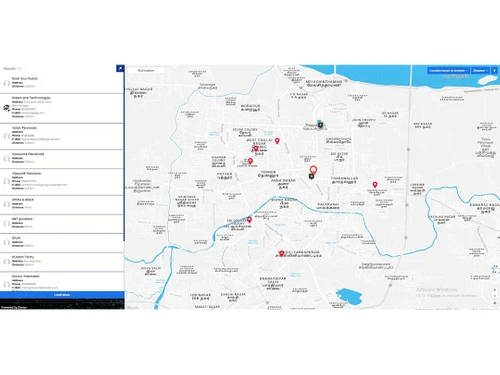Open the Saravana Electricals result
This screenshot has height=375, width=500.
(62, 159)
